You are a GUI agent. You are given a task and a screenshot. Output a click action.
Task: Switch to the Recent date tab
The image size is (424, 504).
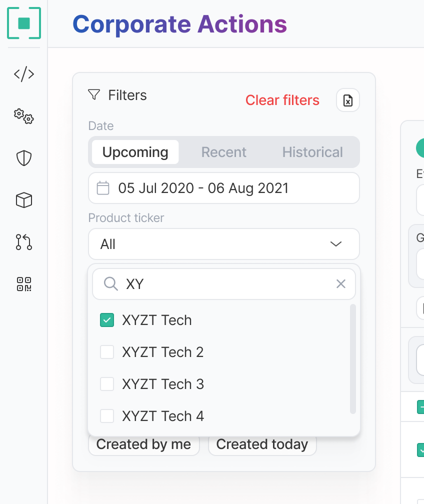(x=223, y=152)
